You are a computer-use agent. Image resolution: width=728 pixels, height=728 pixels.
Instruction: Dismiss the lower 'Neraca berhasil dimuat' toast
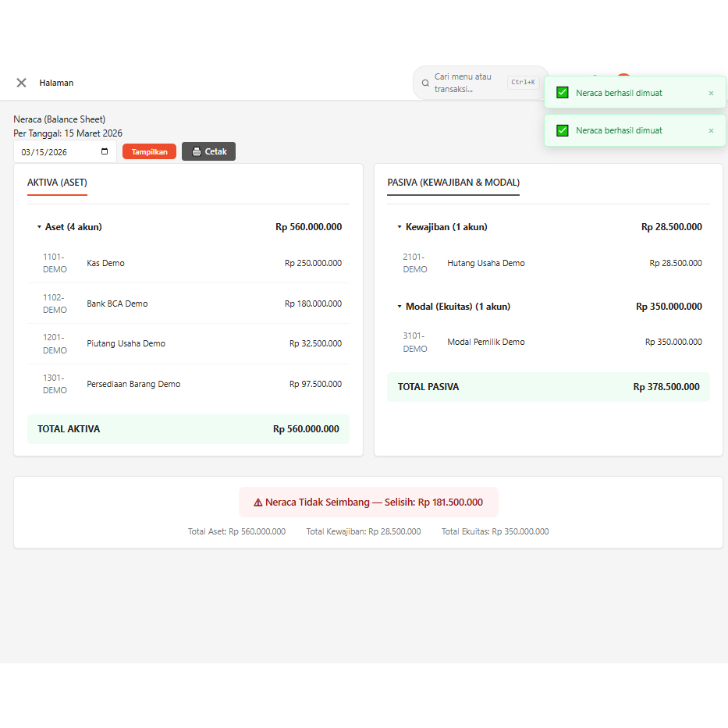coord(711,131)
